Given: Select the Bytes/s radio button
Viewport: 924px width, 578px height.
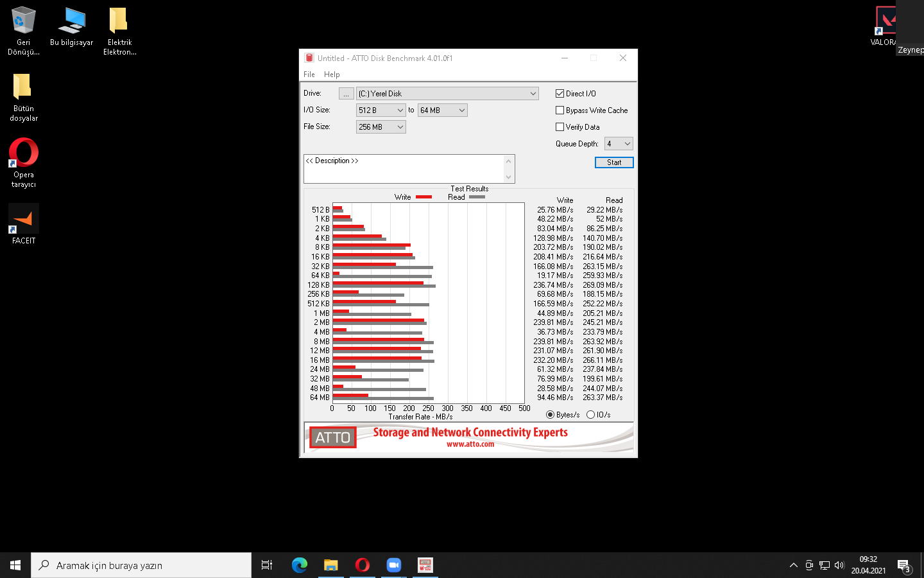Looking at the screenshot, I should click(x=550, y=415).
